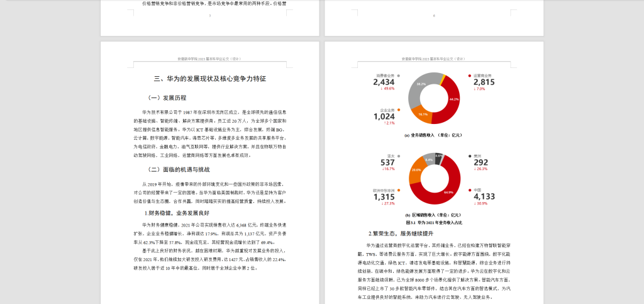Click the '38.2%' gray donut segment label
Screen dimensions: 644x304
tap(421, 84)
